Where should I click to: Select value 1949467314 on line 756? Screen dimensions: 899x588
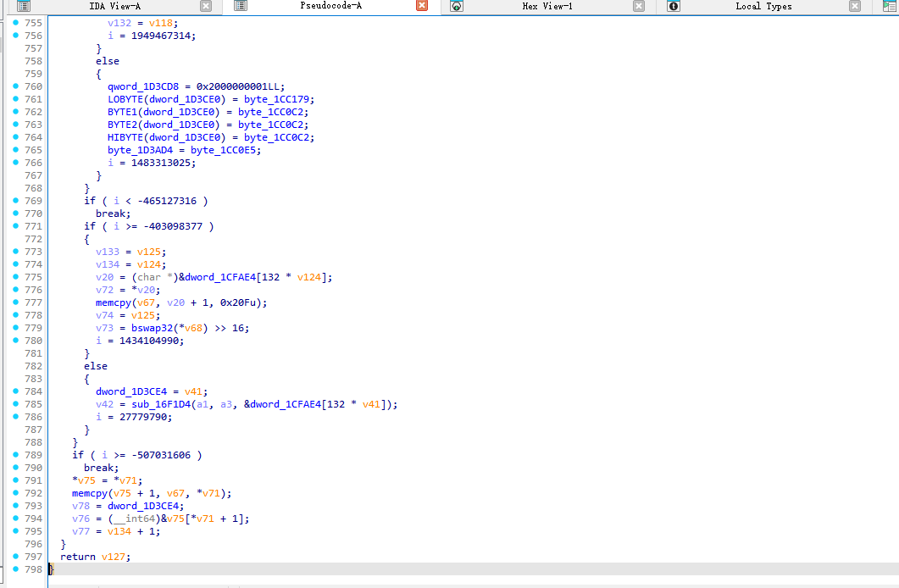[160, 36]
